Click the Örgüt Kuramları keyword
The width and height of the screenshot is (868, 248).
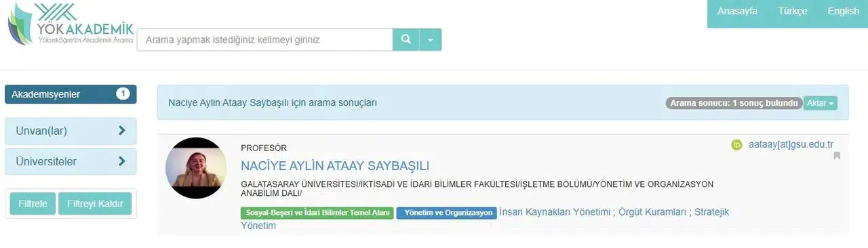[x=652, y=212]
